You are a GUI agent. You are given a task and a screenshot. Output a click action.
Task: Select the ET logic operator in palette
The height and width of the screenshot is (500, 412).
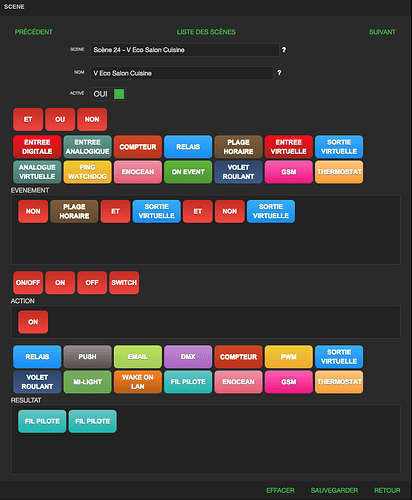tap(28, 119)
